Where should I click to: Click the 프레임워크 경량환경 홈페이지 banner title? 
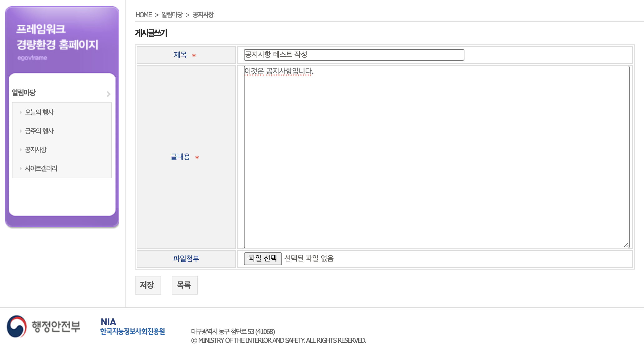tap(57, 37)
